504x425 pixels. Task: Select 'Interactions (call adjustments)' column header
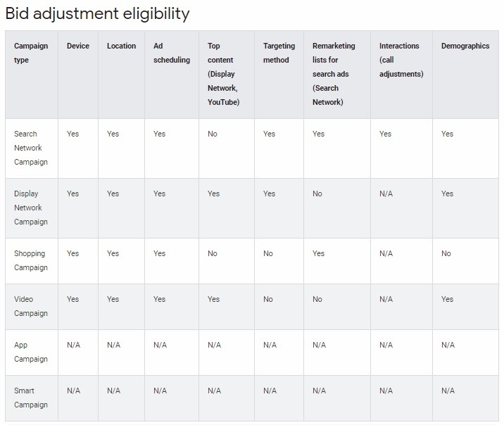[x=399, y=60]
